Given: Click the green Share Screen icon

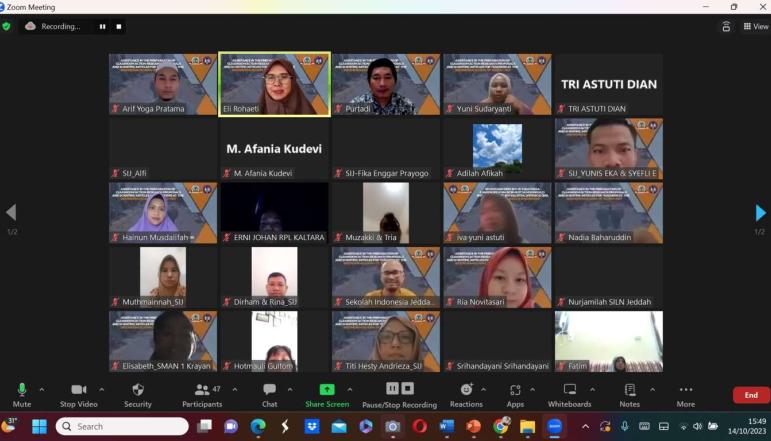Looking at the screenshot, I should coord(327,389).
